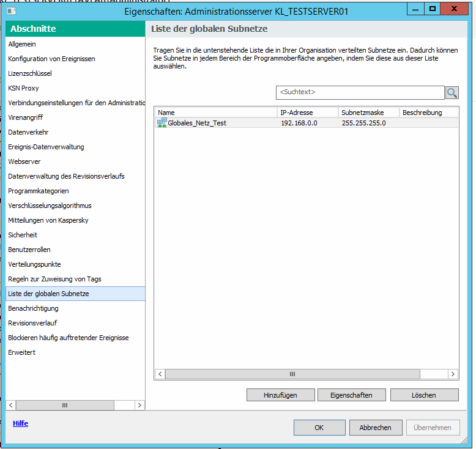Close the Eigenschaften window

point(454,9)
